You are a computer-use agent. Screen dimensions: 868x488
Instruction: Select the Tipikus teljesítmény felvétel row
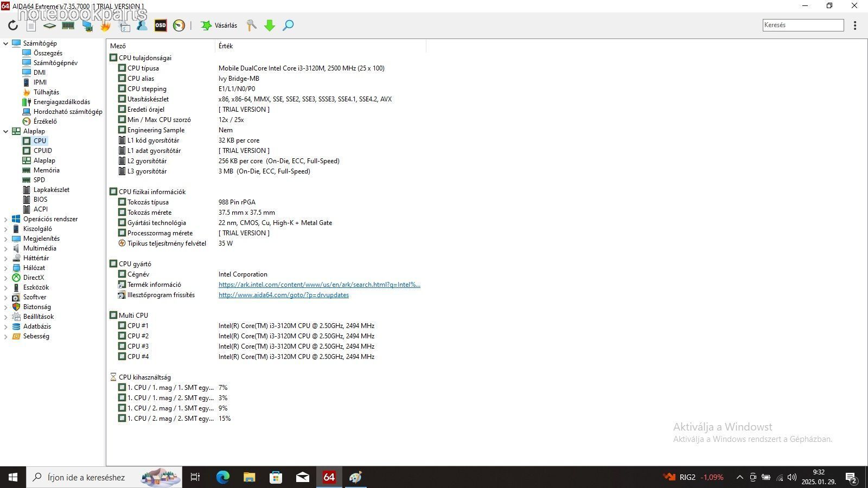[x=266, y=243]
